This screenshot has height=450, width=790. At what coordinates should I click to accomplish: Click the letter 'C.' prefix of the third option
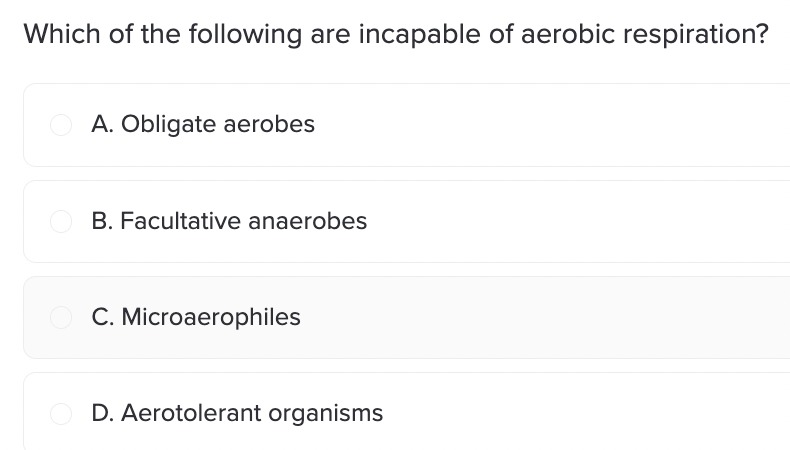[103, 317]
